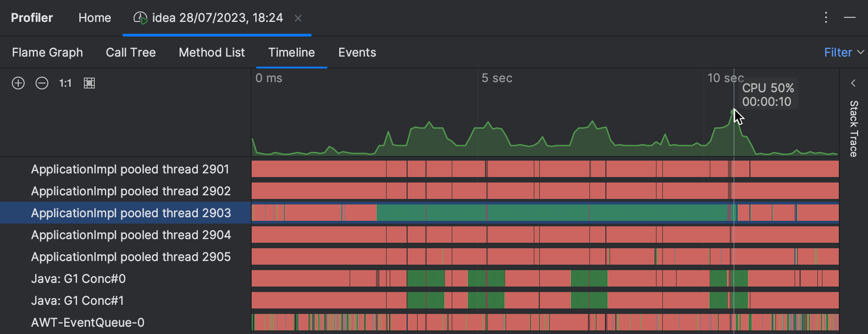
Task: Go to the Profiler Home tab
Action: 95,18
